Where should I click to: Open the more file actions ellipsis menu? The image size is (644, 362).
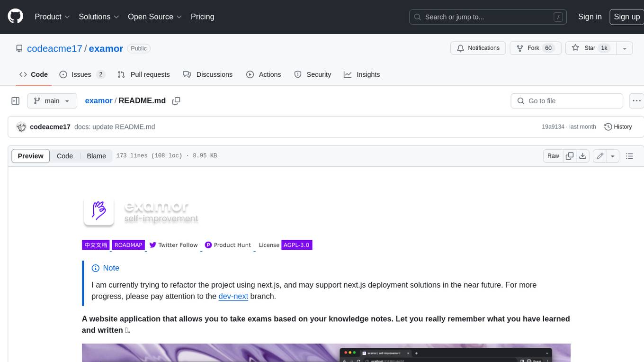(636, 101)
